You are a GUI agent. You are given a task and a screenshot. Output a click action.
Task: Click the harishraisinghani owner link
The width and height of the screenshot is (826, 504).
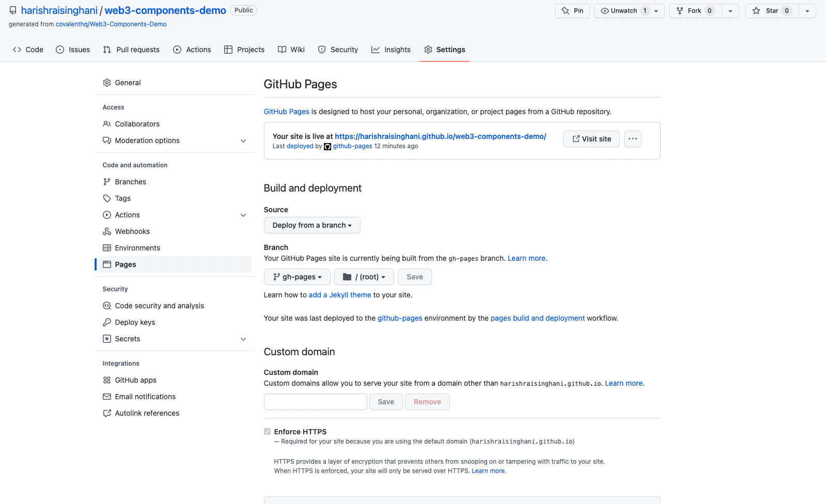[59, 10]
